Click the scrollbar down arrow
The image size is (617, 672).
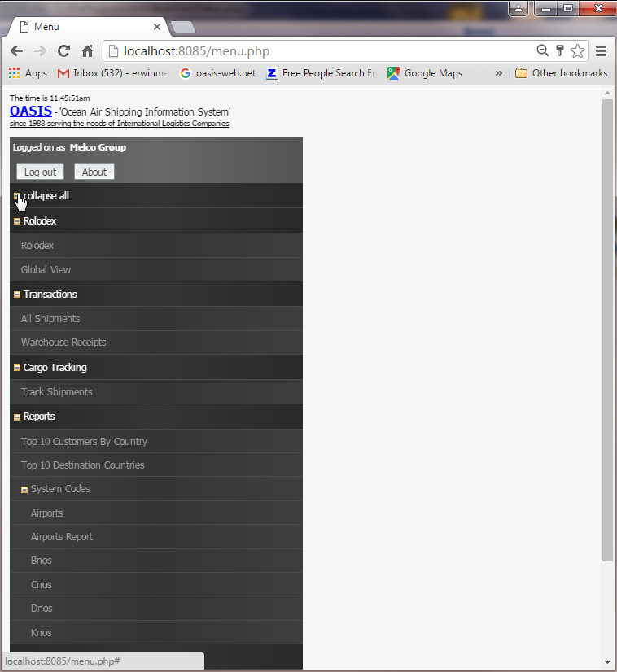click(x=607, y=662)
